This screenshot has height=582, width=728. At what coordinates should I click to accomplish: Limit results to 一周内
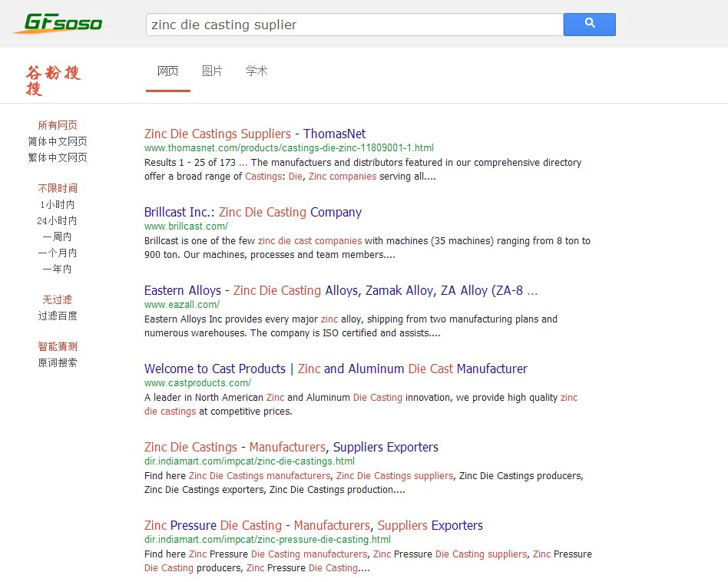(57, 236)
